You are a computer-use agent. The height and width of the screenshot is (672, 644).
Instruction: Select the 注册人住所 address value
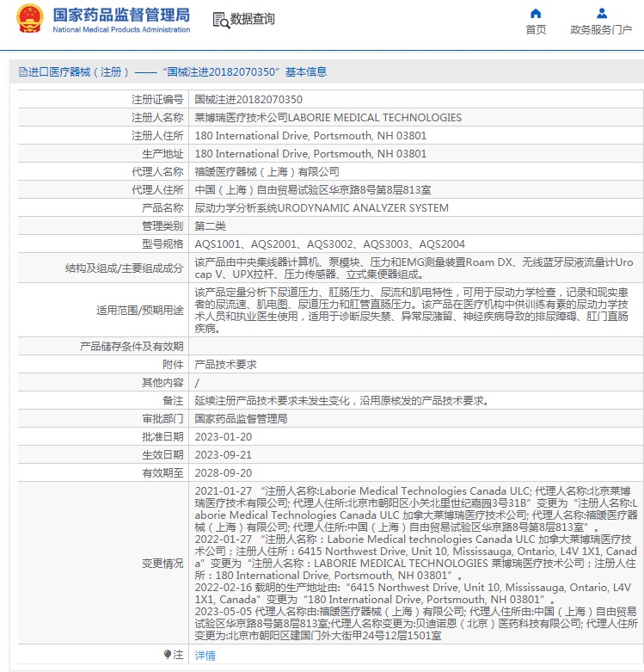click(310, 135)
